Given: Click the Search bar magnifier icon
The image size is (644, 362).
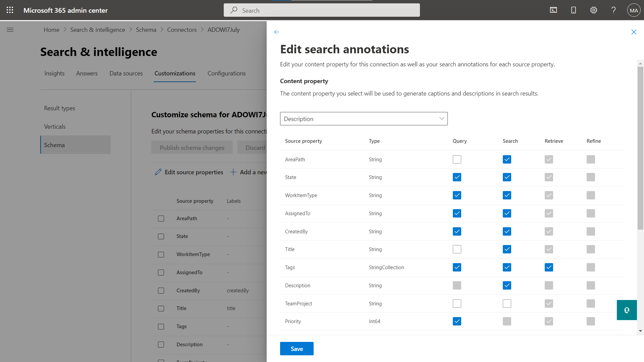Looking at the screenshot, I should (x=234, y=10).
